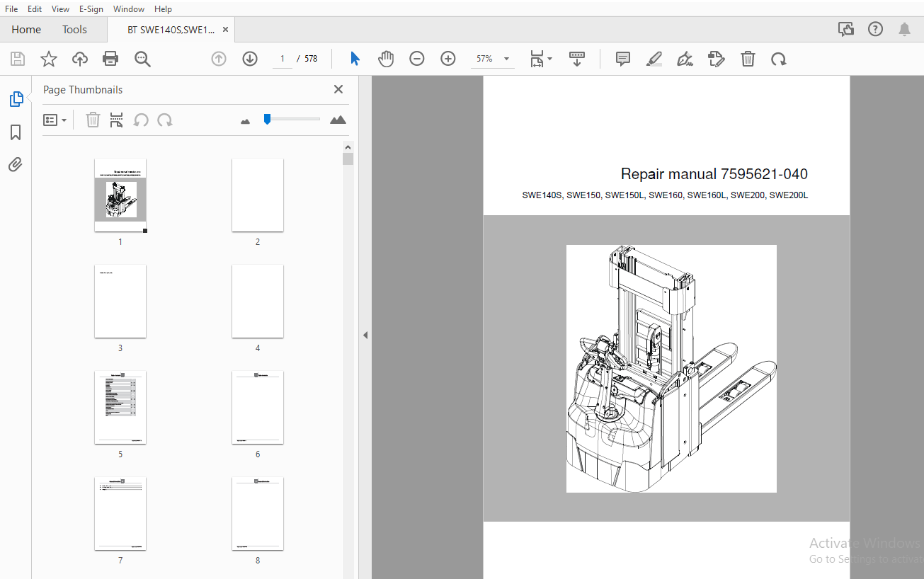The width and height of the screenshot is (924, 579).
Task: Click the upload to cloud icon
Action: 80,59
